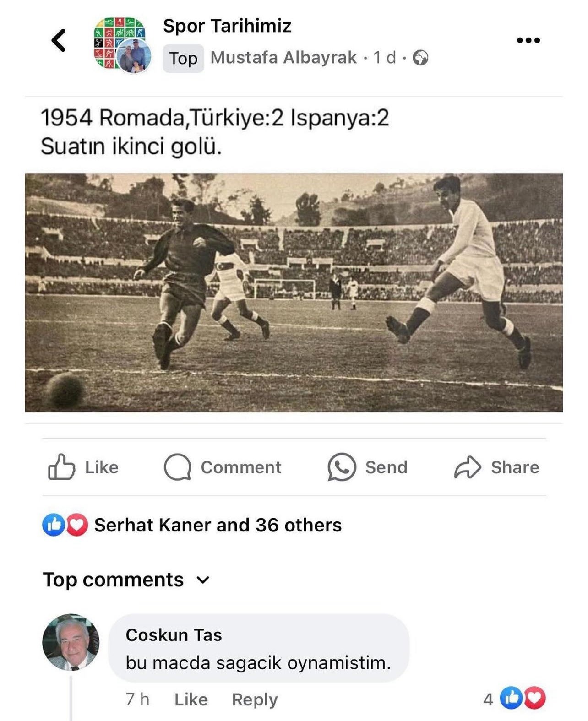Like Coskun Tas's comment

191,699
